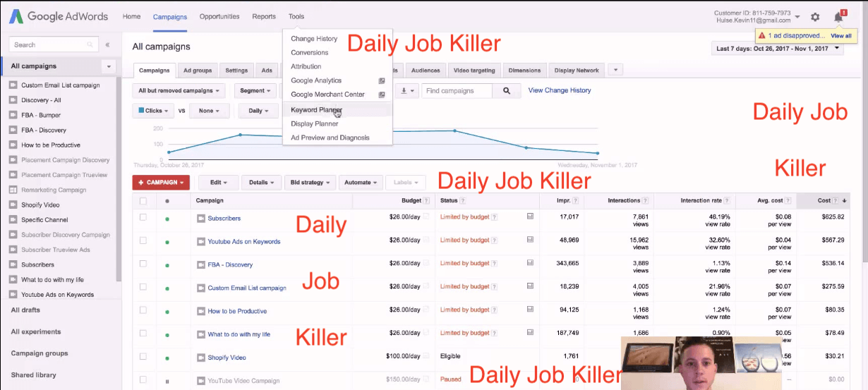
Task: Open the Edit dropdown
Action: click(x=218, y=183)
